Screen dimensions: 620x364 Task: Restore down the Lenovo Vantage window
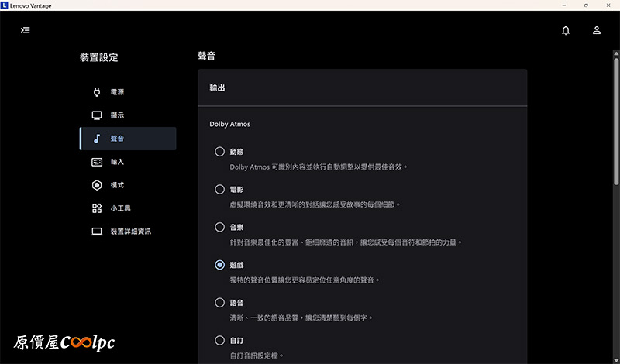click(x=586, y=5)
